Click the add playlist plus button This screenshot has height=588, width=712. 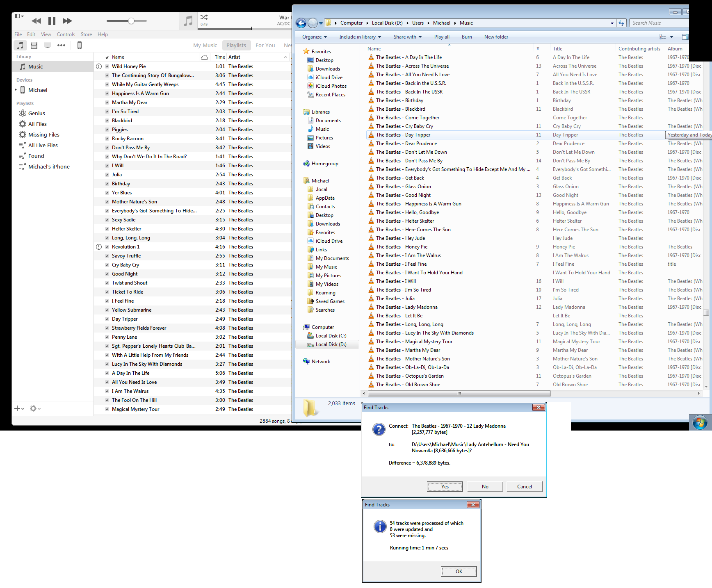[19, 408]
